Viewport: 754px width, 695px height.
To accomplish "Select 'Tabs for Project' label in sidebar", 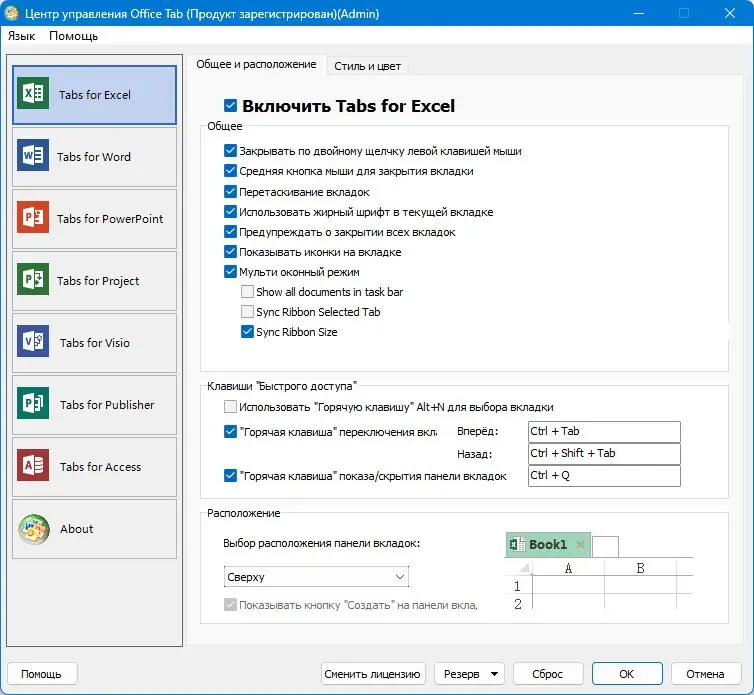I will [x=98, y=281].
